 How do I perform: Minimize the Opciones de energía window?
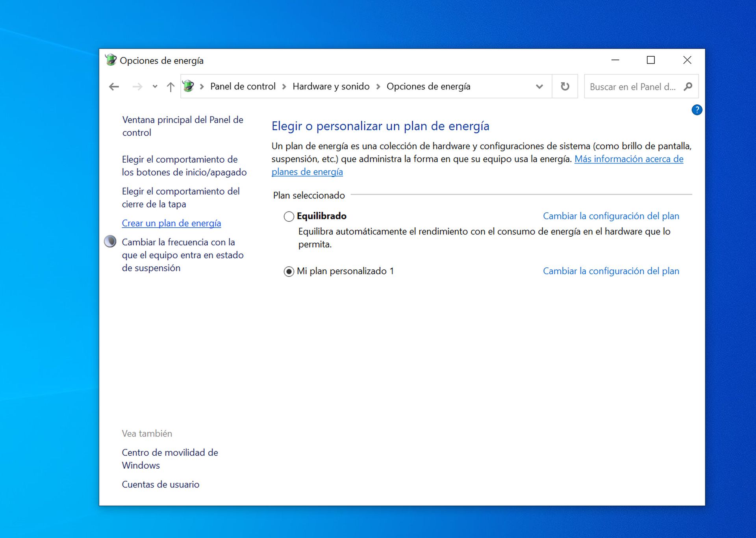[x=615, y=60]
